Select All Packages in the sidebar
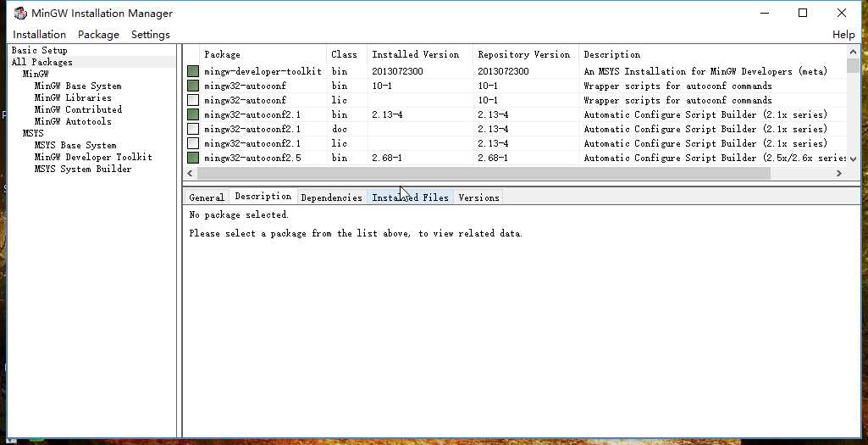This screenshot has width=868, height=445. click(x=42, y=62)
